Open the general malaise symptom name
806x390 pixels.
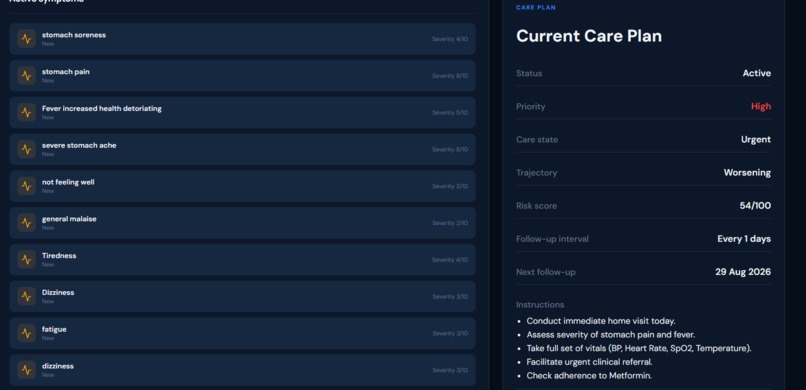[x=69, y=219]
